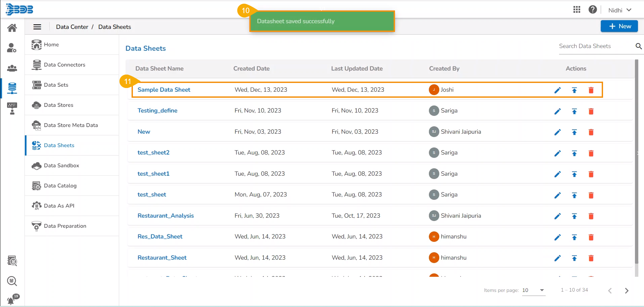Viewport: 644px width, 307px height.
Task: Open the Nidhi user dropdown
Action: [620, 10]
